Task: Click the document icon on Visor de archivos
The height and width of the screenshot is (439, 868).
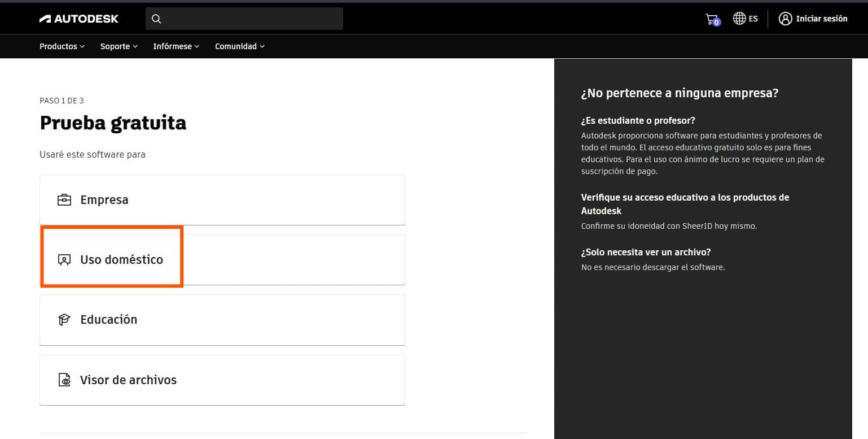Action: pyautogui.click(x=64, y=380)
